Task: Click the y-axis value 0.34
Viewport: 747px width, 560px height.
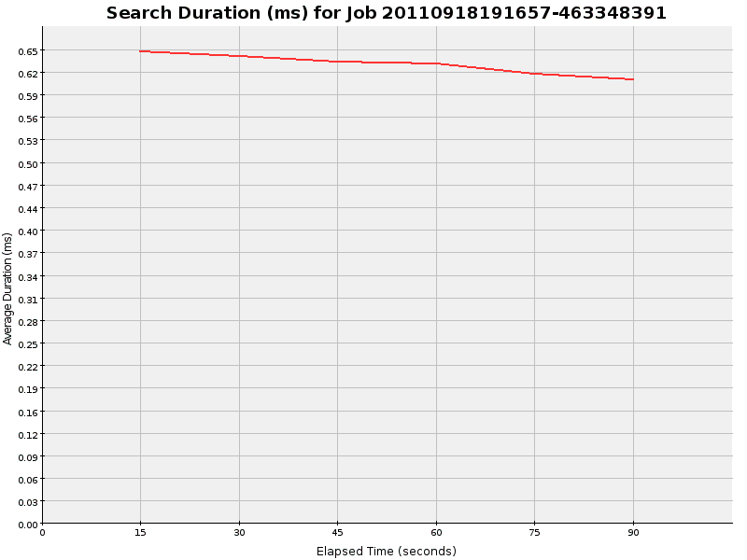Action: tap(28, 277)
